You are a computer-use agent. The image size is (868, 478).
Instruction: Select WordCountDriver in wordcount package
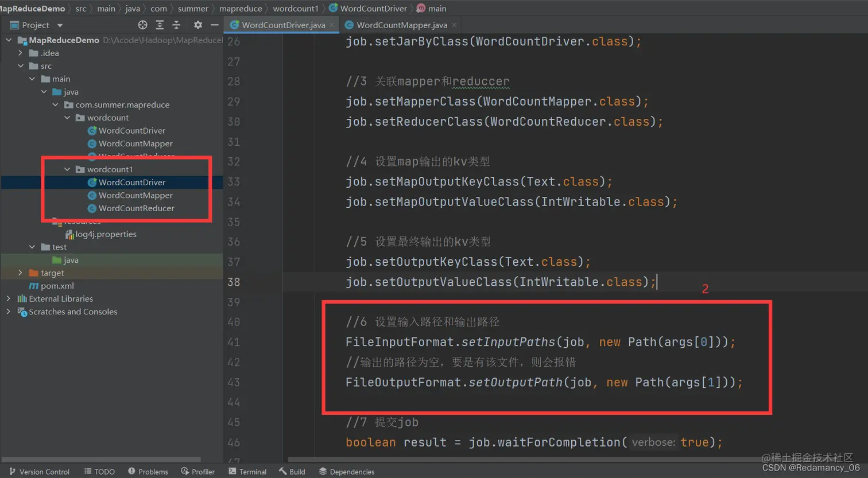click(131, 131)
